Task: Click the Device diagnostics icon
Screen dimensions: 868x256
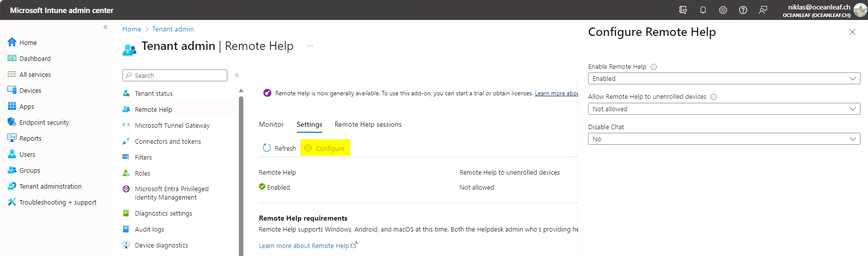Action: [x=126, y=245]
